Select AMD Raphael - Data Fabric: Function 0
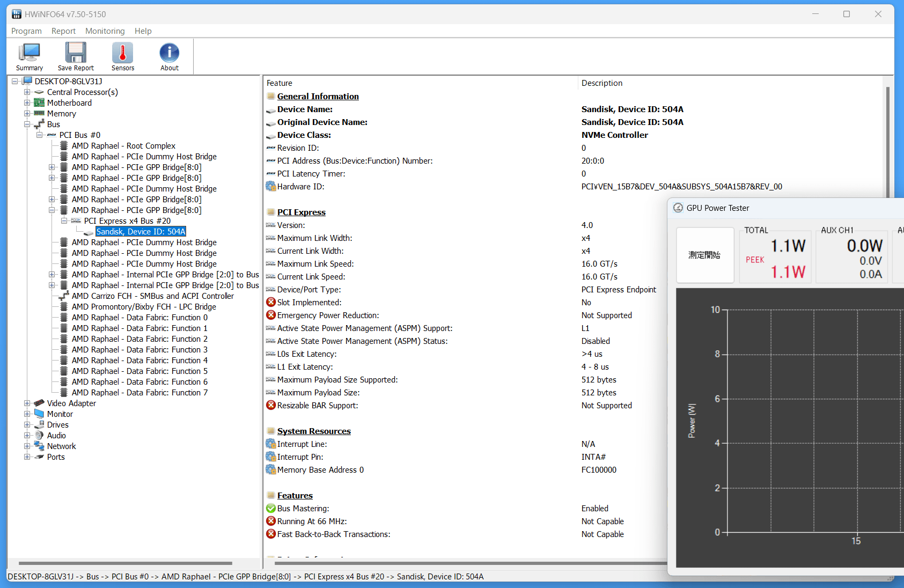The width and height of the screenshot is (904, 588). click(x=139, y=317)
